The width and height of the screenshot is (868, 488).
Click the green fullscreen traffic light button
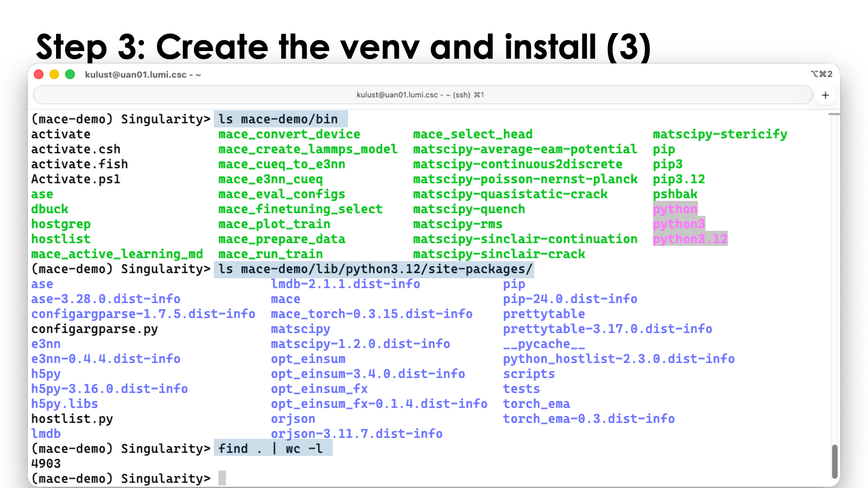[70, 74]
